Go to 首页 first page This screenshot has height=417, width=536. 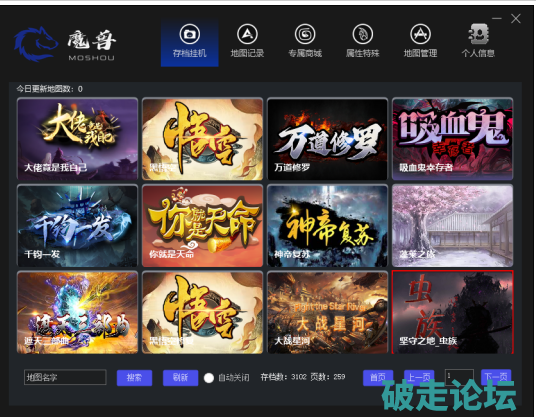pyautogui.click(x=378, y=378)
